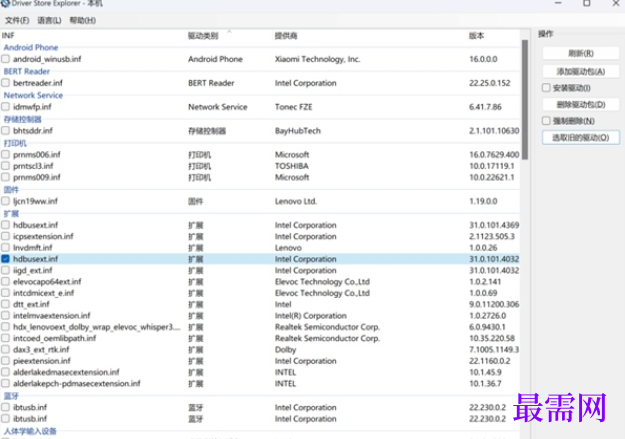
Task: Click version 6.41.7.86 cell
Action: 485,107
